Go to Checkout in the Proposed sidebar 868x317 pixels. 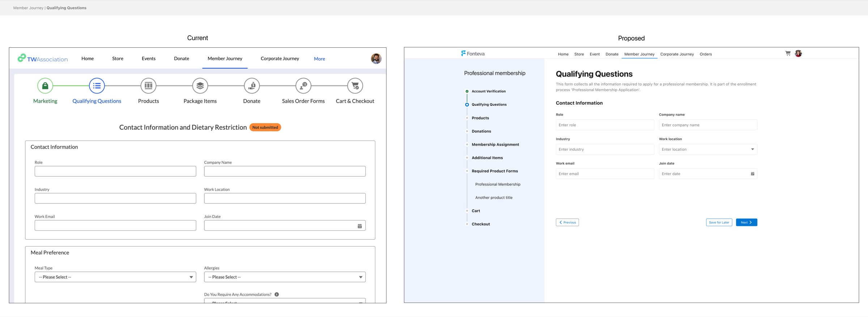click(x=481, y=224)
